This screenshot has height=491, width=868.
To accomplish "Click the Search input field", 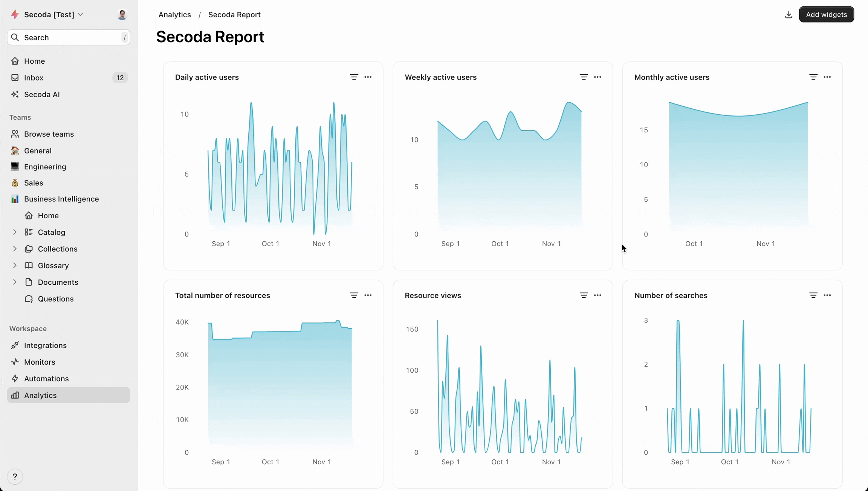I will click(x=69, y=37).
